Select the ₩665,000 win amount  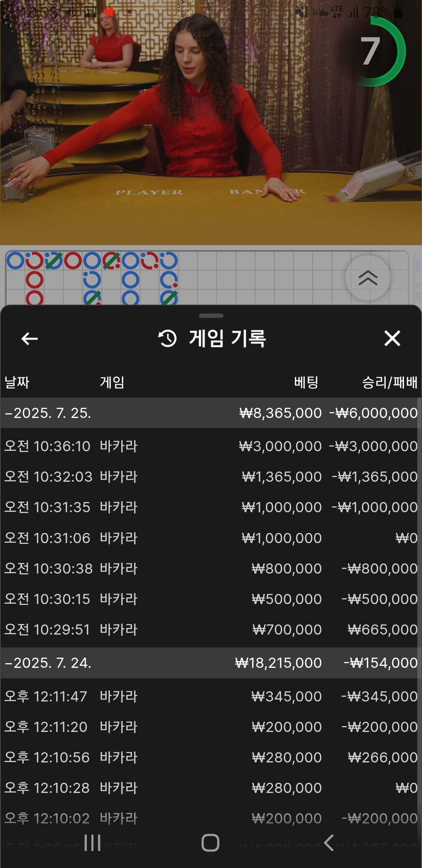pyautogui.click(x=383, y=629)
